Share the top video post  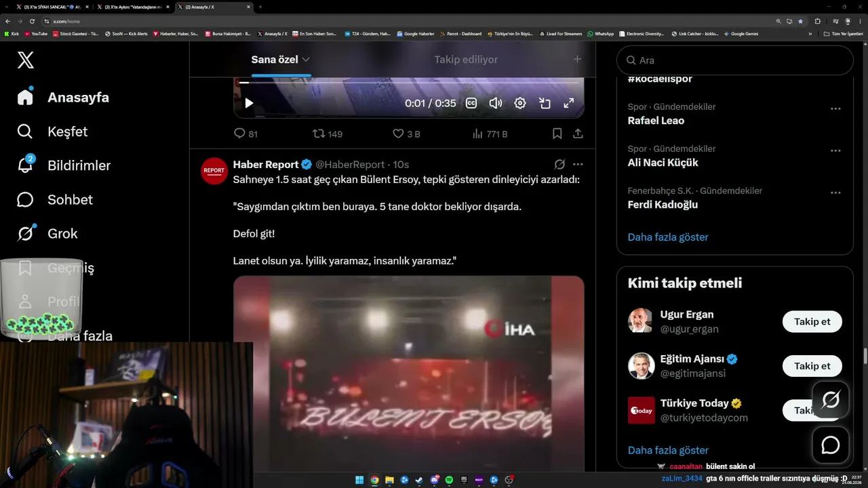pos(578,134)
